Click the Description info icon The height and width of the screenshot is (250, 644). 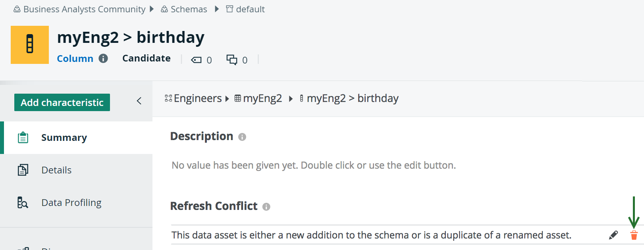tap(242, 137)
